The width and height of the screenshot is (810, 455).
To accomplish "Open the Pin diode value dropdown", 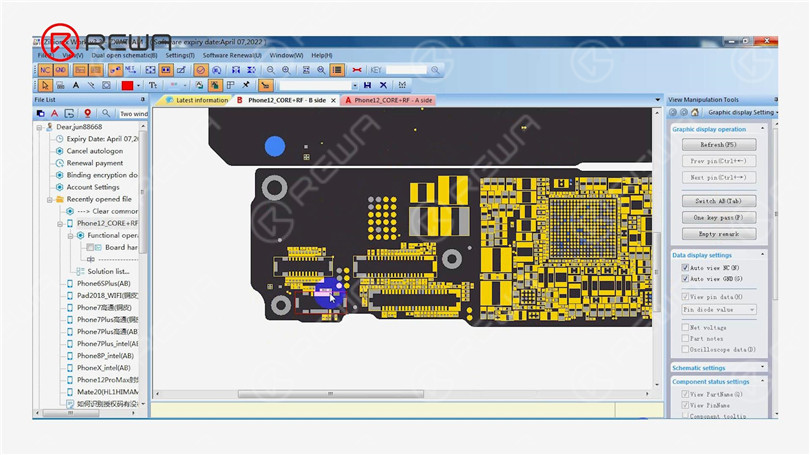I will click(719, 309).
